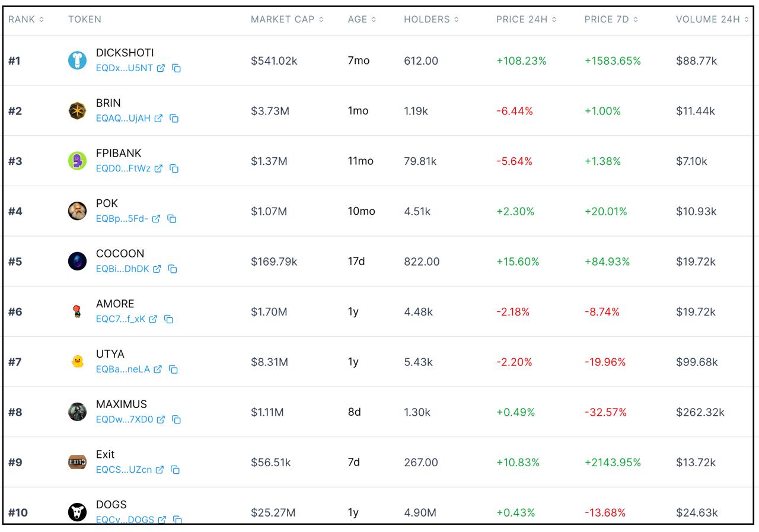Copy the DICKSHOTI token address
The height and width of the screenshot is (532, 759).
pos(176,68)
